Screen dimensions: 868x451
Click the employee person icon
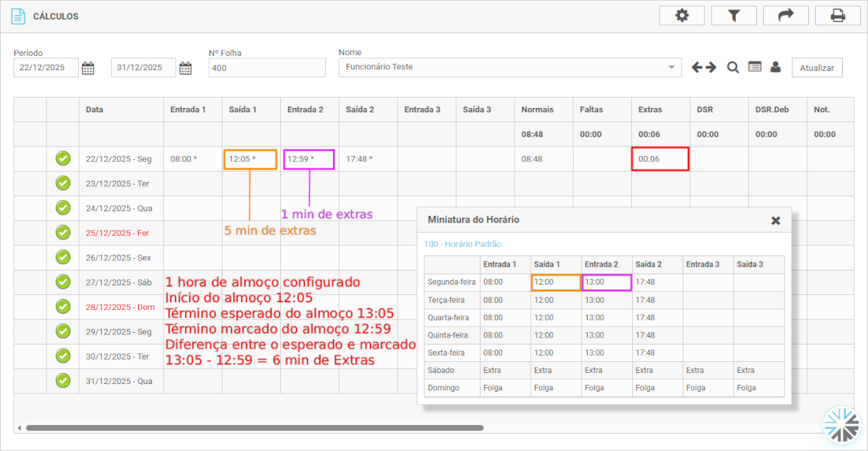pyautogui.click(x=776, y=68)
